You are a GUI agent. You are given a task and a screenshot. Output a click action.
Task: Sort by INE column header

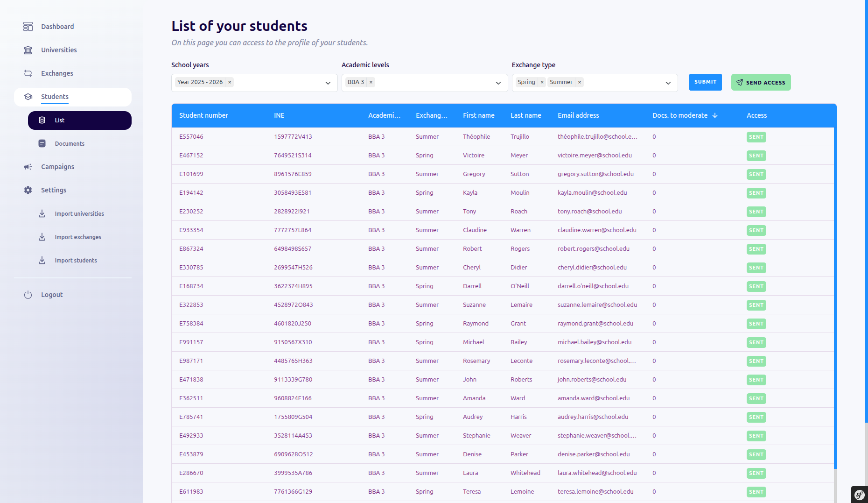pos(279,115)
